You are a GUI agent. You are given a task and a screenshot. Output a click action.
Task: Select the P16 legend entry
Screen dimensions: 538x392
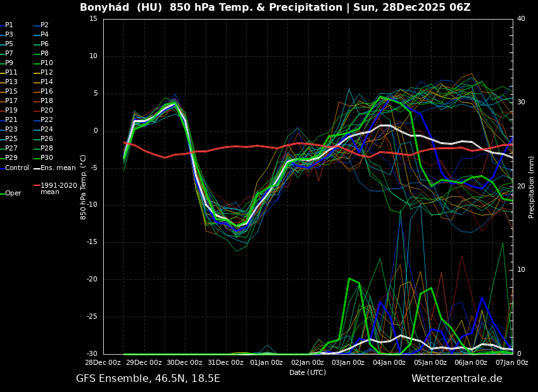[x=46, y=92]
